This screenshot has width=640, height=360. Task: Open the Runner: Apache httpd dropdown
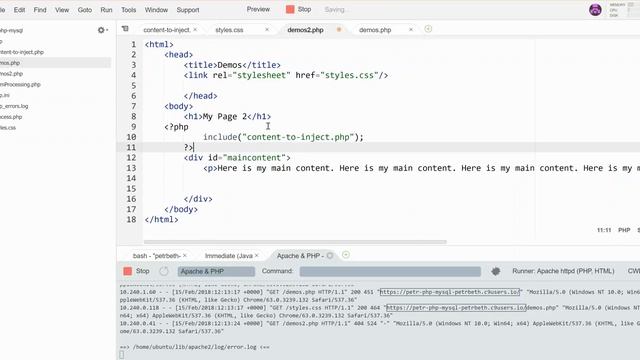[563, 271]
